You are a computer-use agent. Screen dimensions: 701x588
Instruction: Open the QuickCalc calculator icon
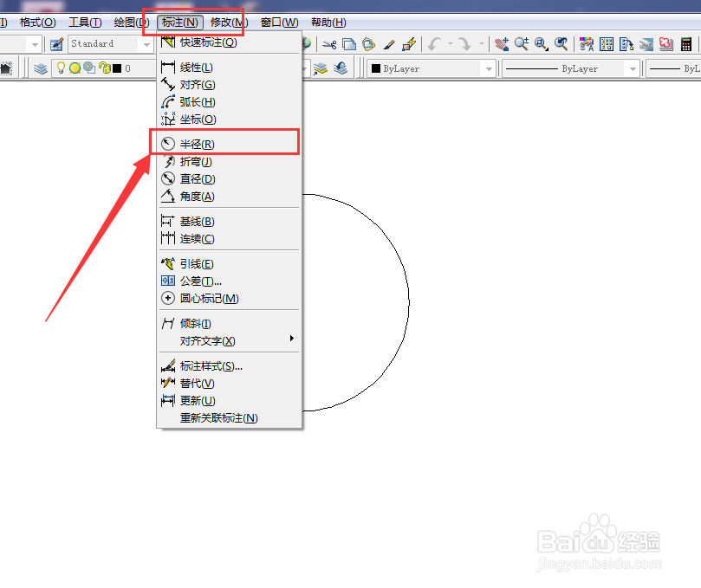point(686,44)
